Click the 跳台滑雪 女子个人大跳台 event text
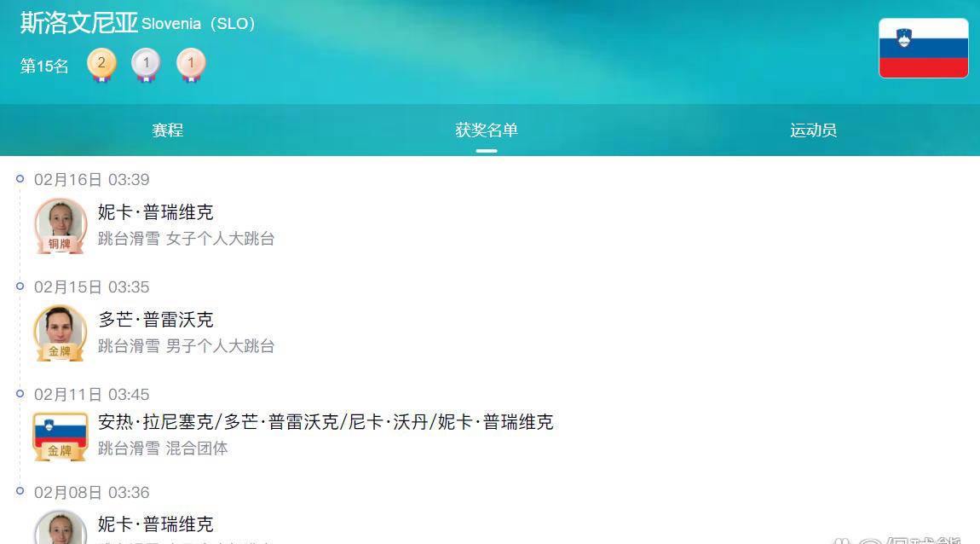This screenshot has width=980, height=544. (187, 239)
